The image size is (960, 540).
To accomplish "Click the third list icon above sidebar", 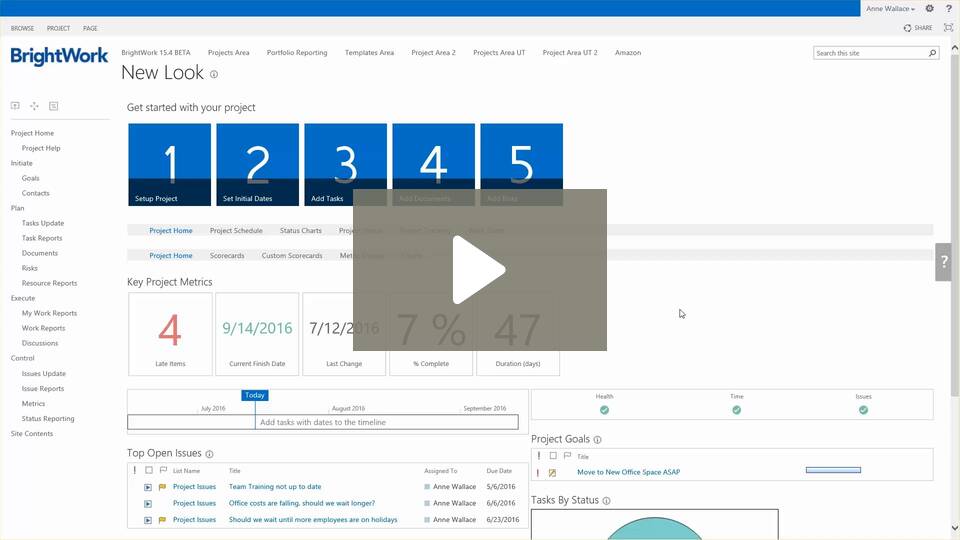I will 54,106.
